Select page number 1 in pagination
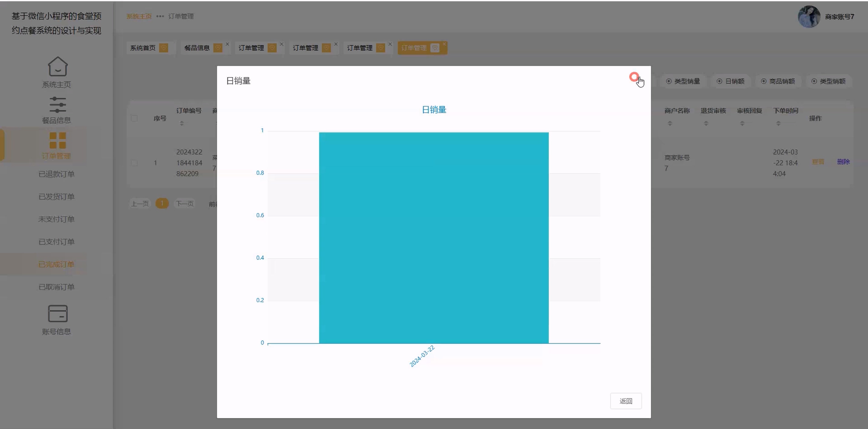868x429 pixels. coord(162,203)
